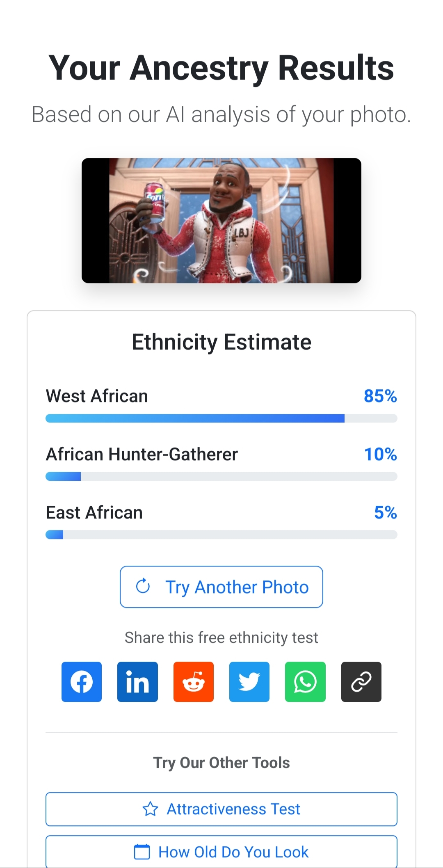
Task: Click the Try Our Other Tools heading
Action: pyautogui.click(x=221, y=763)
